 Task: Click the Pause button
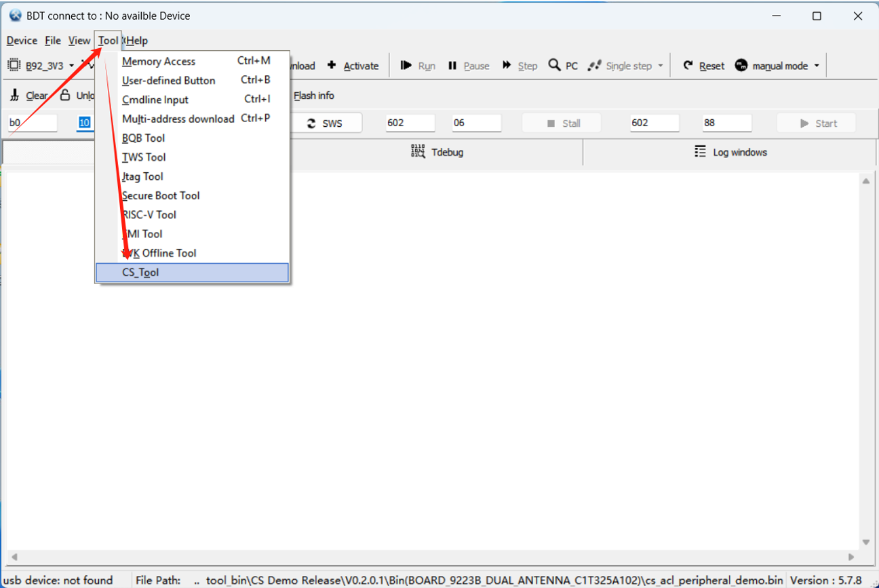[x=469, y=65]
